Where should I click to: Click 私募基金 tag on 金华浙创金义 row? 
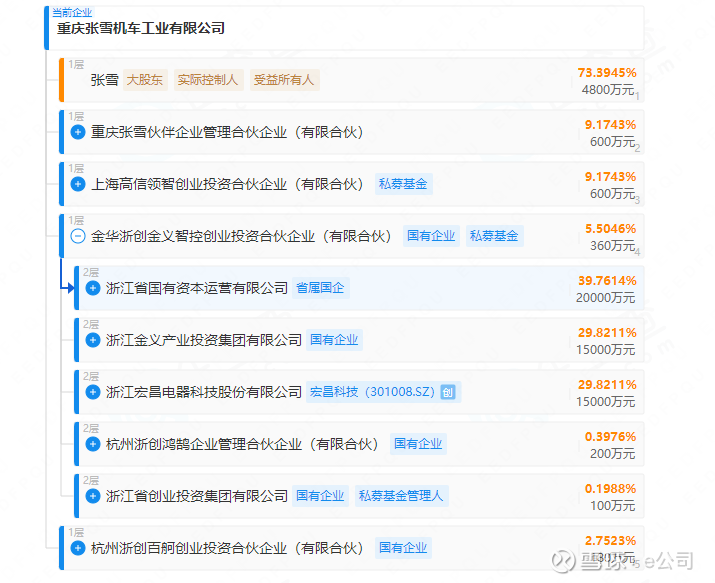click(x=494, y=236)
